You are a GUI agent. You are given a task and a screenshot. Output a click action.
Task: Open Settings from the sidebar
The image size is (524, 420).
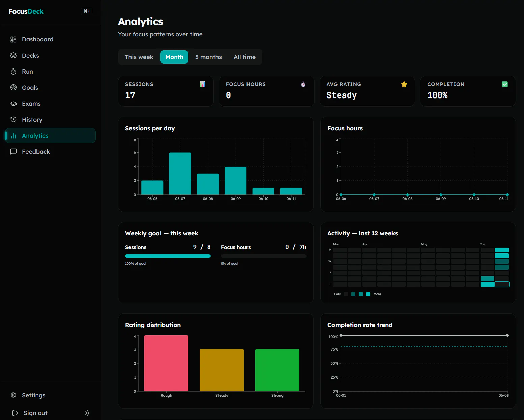coord(51,395)
